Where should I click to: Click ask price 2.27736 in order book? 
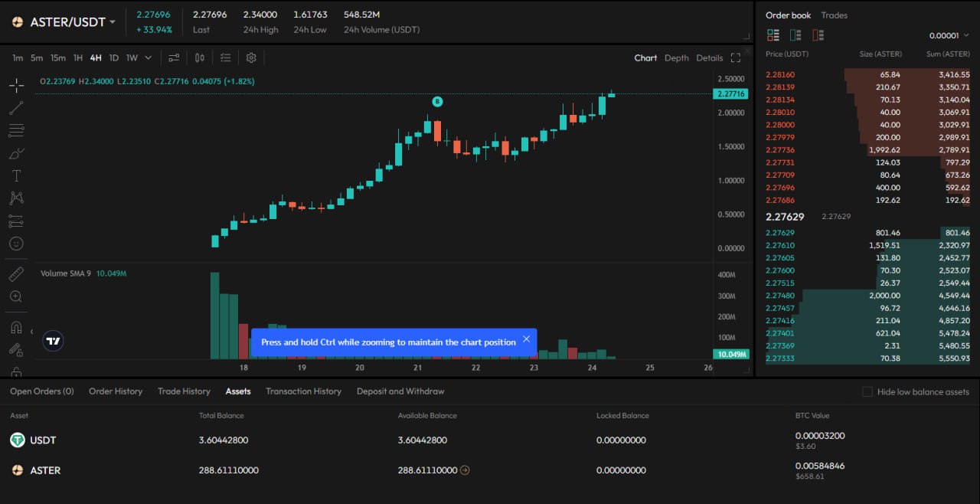coord(780,150)
